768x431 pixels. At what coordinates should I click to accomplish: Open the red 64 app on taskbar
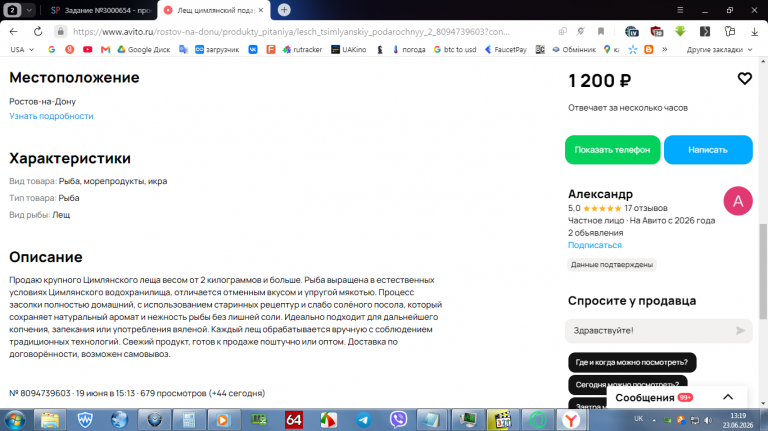point(294,420)
